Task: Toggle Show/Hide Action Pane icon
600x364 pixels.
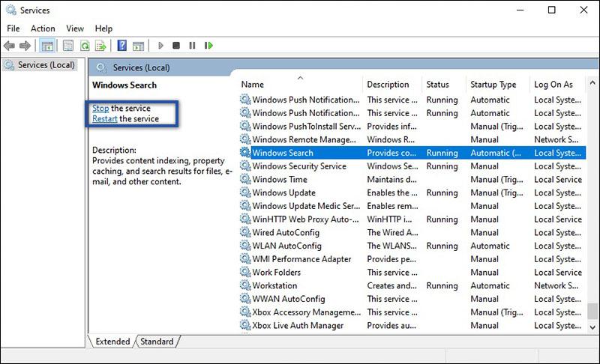Action: click(138, 46)
